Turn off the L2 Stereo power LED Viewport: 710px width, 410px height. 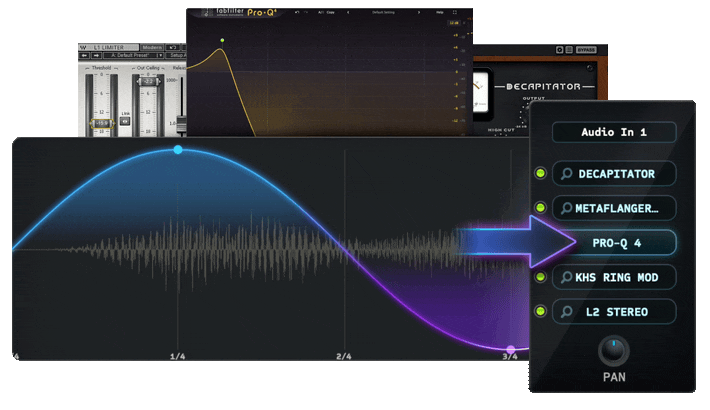(540, 311)
